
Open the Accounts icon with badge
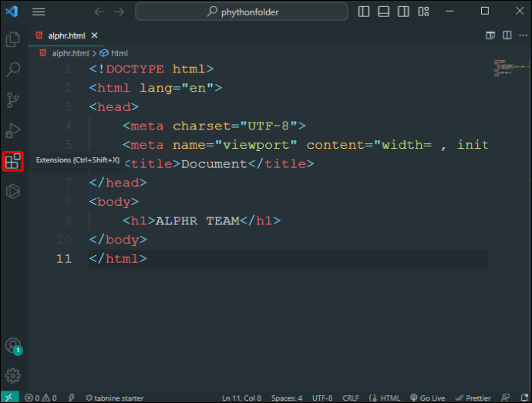pyautogui.click(x=12, y=346)
